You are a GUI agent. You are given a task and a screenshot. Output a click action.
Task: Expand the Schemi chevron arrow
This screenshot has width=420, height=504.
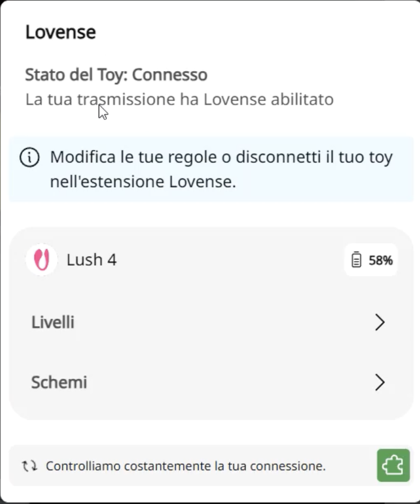click(379, 382)
